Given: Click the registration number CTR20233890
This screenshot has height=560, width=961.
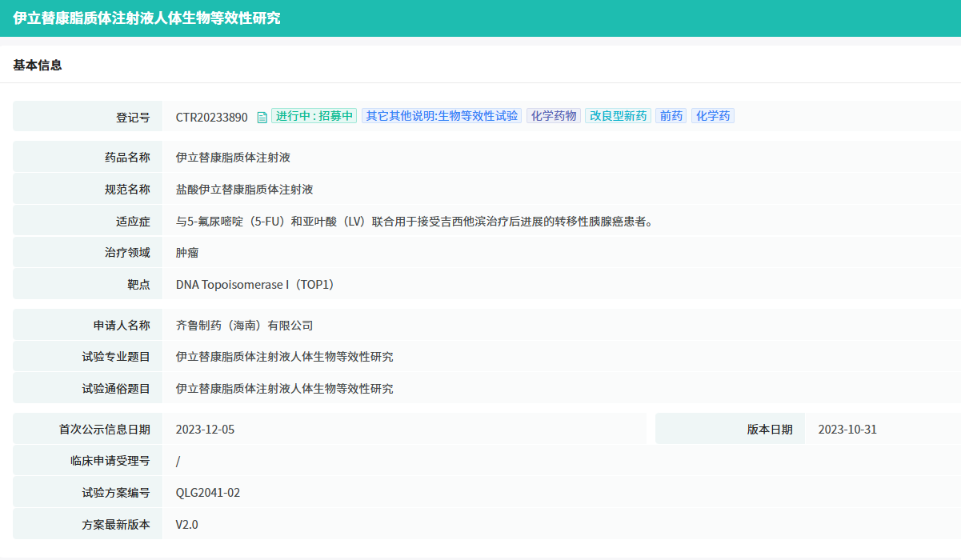Looking at the screenshot, I should (x=212, y=117).
